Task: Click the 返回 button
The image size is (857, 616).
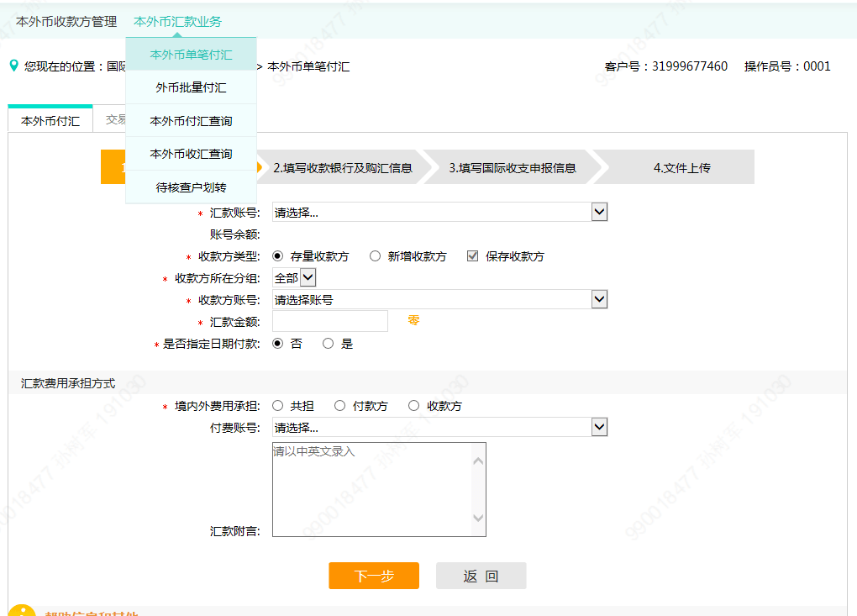Action: 481,576
